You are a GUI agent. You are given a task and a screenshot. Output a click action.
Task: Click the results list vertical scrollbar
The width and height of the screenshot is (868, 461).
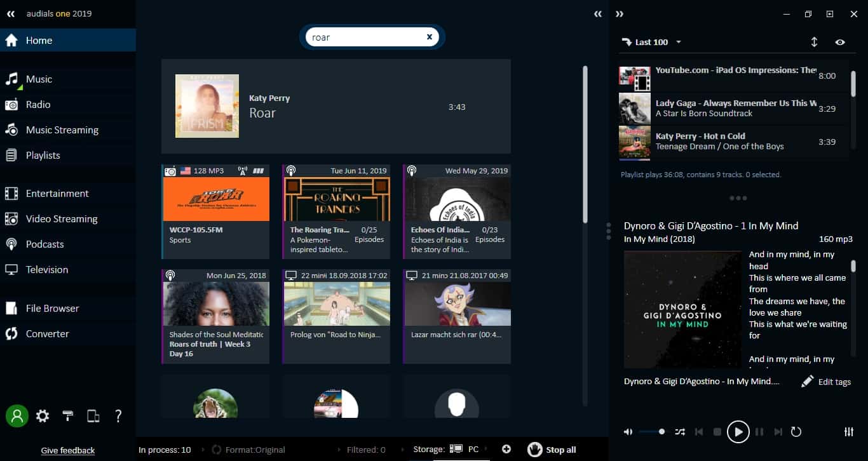coord(585,144)
